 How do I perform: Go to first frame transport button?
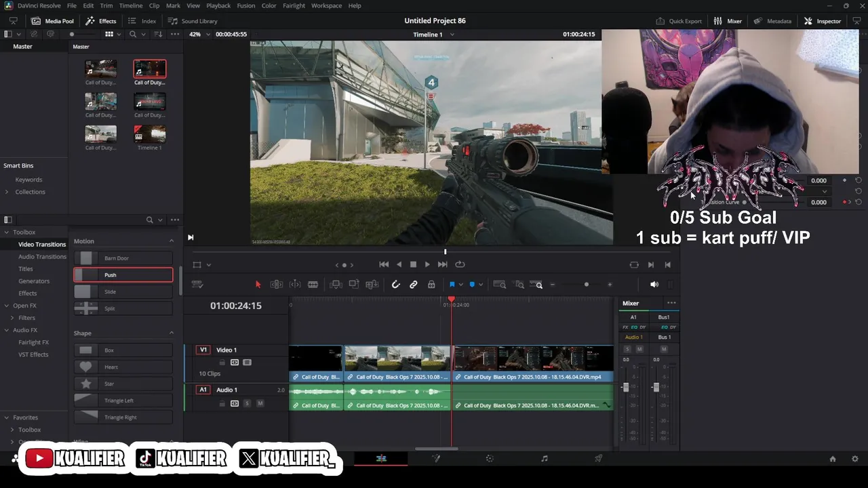(x=384, y=264)
